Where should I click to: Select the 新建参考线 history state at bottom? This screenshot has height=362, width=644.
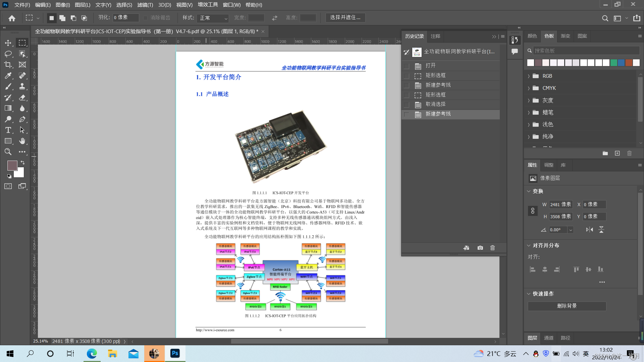click(x=450, y=114)
